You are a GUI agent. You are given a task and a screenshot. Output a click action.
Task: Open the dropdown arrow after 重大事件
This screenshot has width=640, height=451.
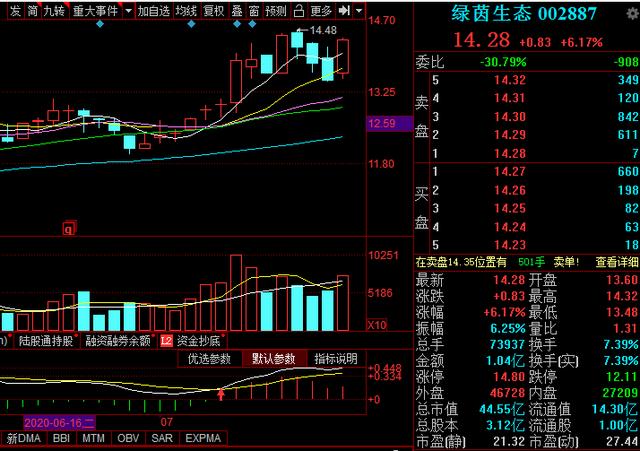pos(129,11)
